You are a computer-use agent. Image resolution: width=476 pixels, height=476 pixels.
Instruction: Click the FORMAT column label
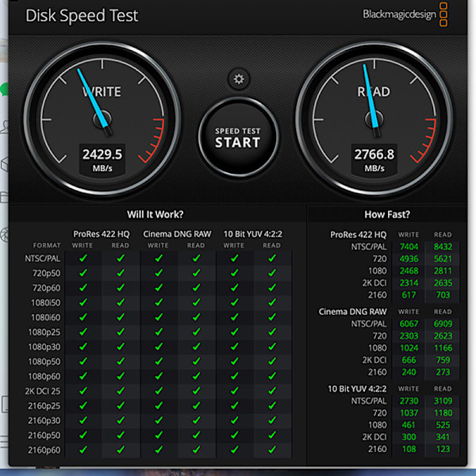[47, 245]
